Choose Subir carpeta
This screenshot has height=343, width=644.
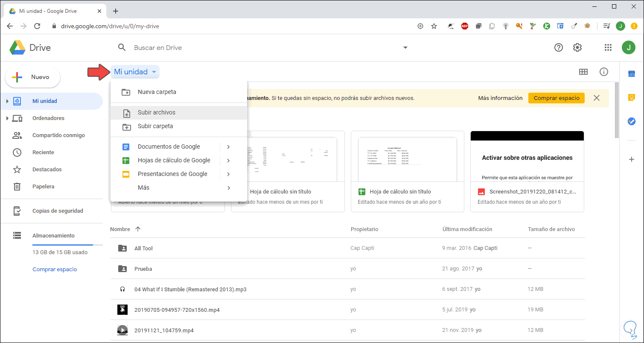(x=179, y=126)
